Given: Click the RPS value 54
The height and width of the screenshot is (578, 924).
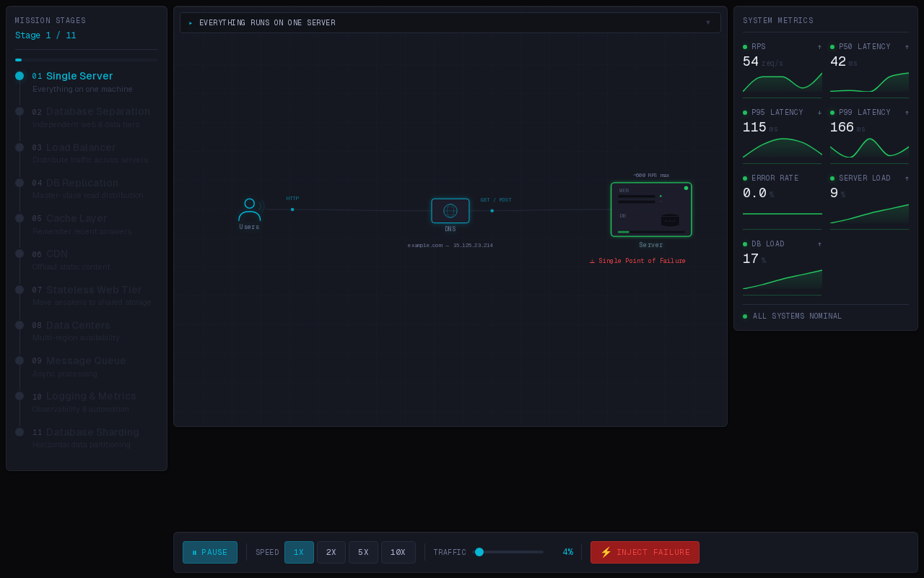Looking at the screenshot, I should tap(751, 62).
